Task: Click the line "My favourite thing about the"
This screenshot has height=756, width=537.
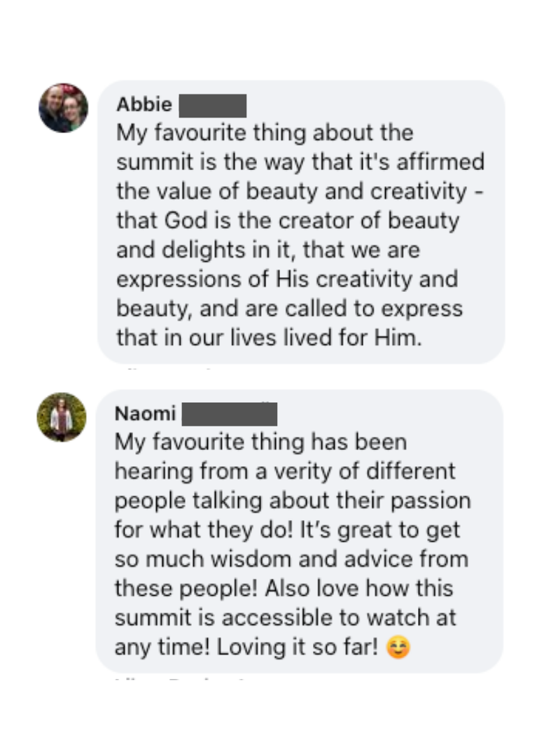Action: coord(265,132)
